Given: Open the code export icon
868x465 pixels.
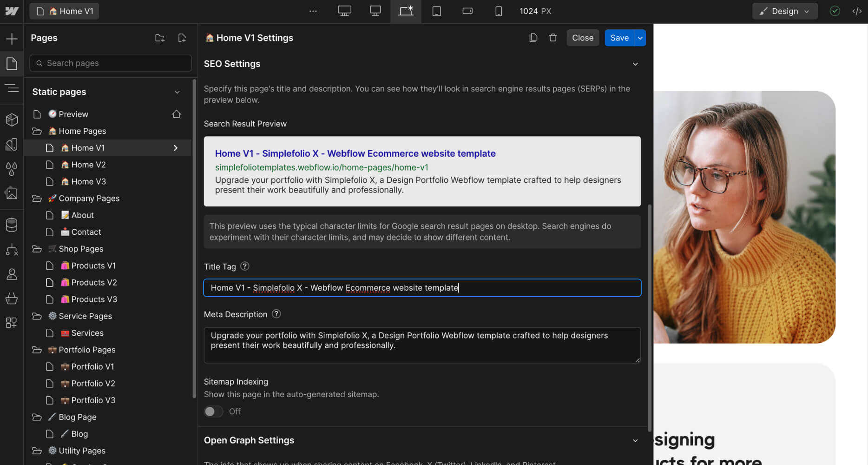Looking at the screenshot, I should 857,11.
